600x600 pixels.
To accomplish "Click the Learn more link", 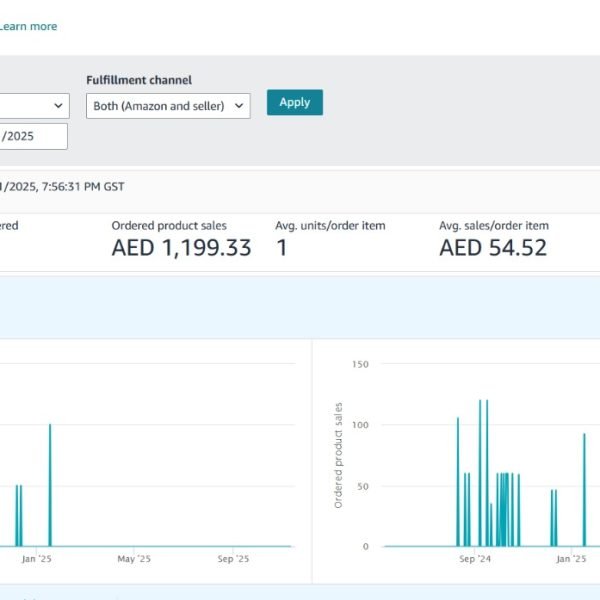I will 28,26.
